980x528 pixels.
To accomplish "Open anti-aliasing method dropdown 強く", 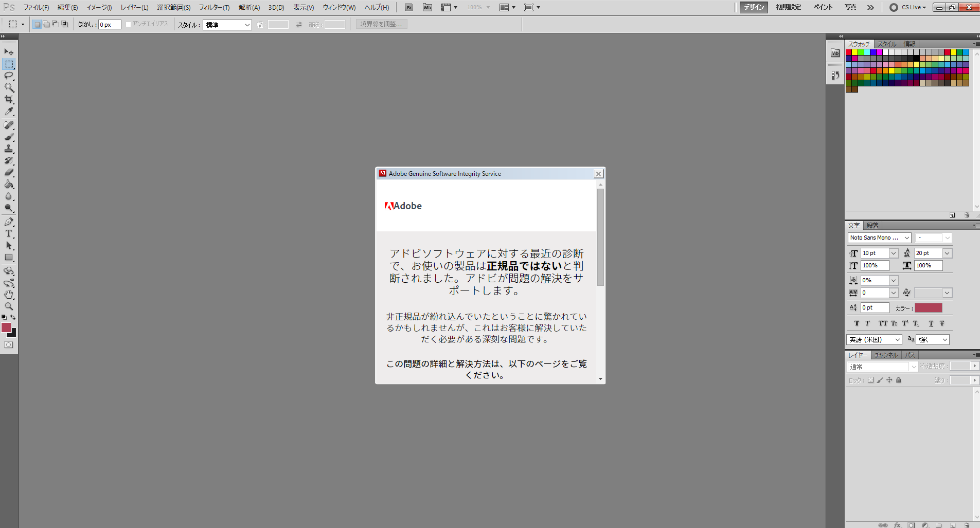I will click(933, 339).
